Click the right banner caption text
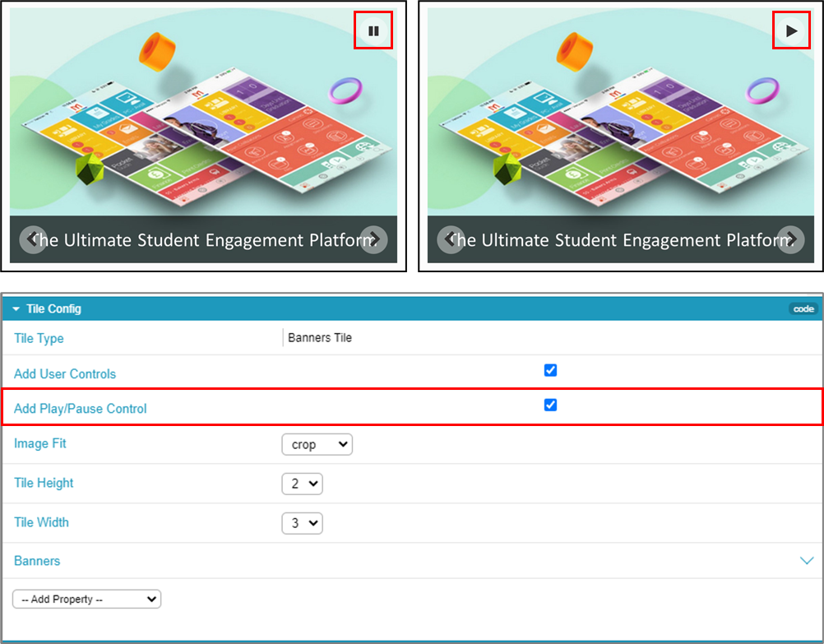Image resolution: width=824 pixels, height=644 pixels. 621,239
